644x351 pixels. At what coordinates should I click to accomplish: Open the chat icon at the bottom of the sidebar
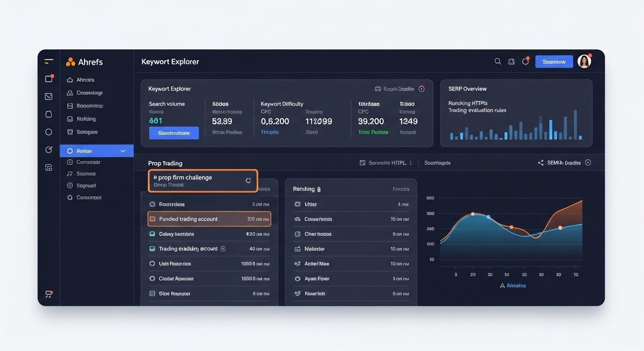48,294
